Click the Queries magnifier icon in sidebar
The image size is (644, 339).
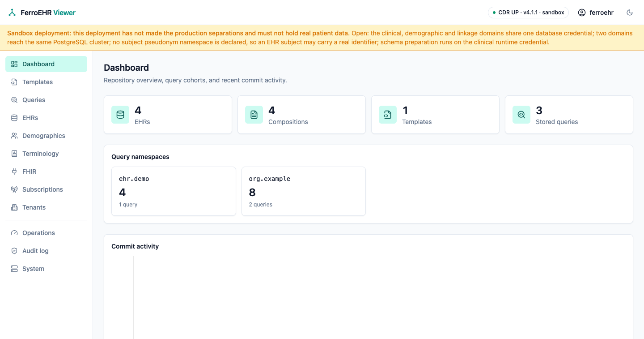[x=14, y=100]
